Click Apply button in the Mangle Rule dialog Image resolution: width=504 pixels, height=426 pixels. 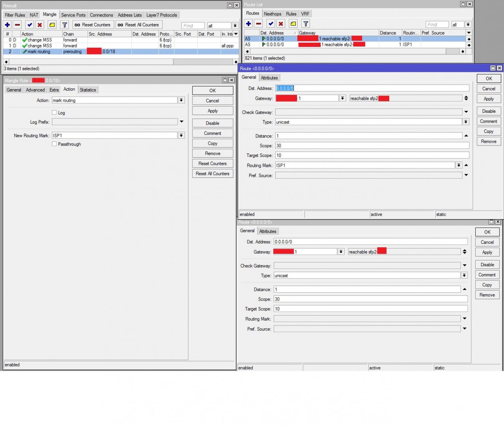(x=213, y=111)
